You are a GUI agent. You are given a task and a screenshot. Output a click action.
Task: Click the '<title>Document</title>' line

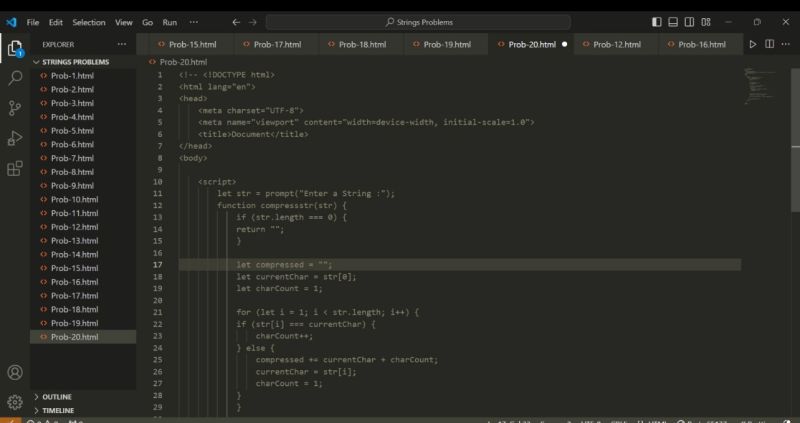click(x=253, y=134)
